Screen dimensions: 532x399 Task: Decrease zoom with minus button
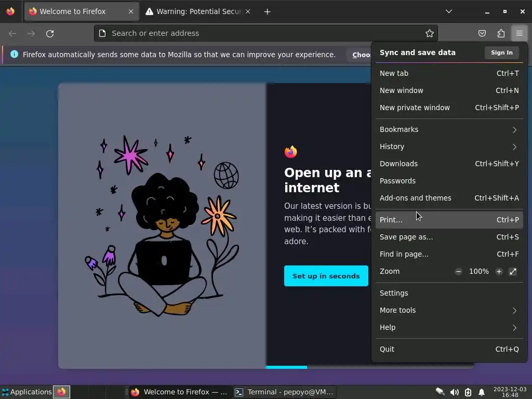coord(458,271)
